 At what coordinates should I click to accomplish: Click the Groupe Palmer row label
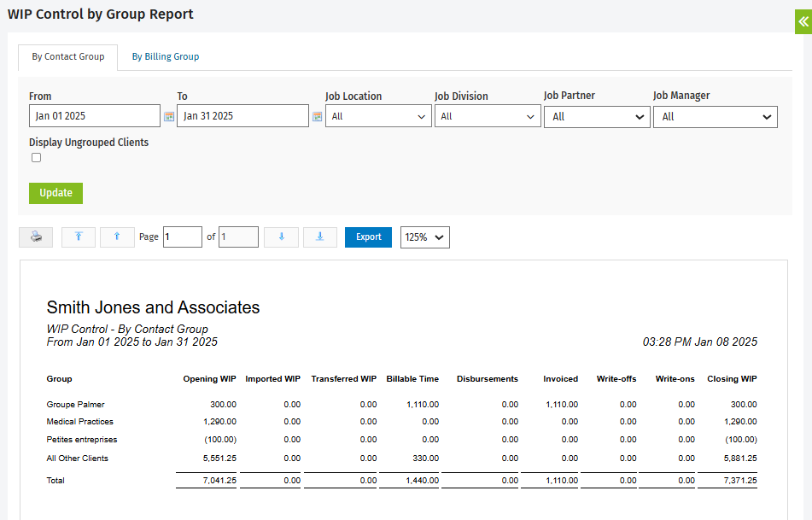[76, 405]
